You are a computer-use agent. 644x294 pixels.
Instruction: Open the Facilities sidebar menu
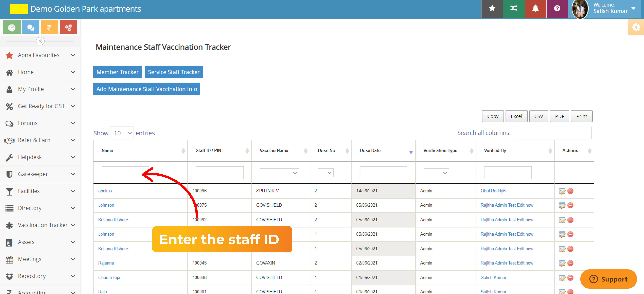(x=40, y=191)
